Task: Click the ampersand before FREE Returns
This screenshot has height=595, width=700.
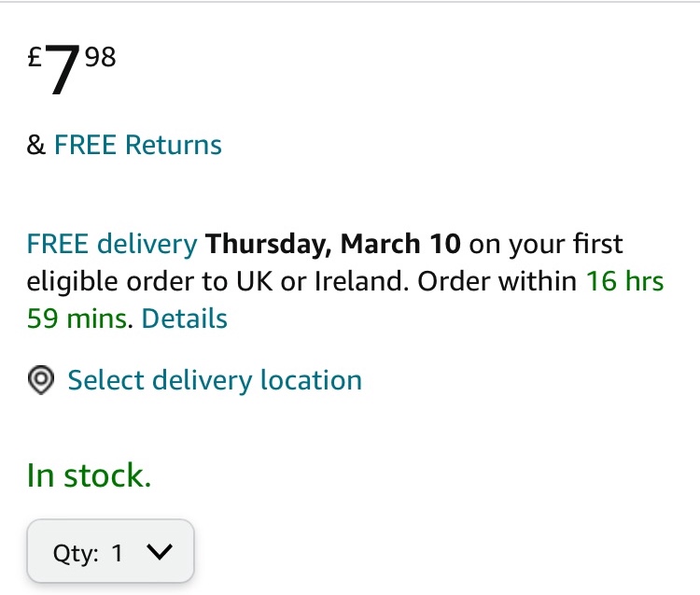Action: [35, 146]
